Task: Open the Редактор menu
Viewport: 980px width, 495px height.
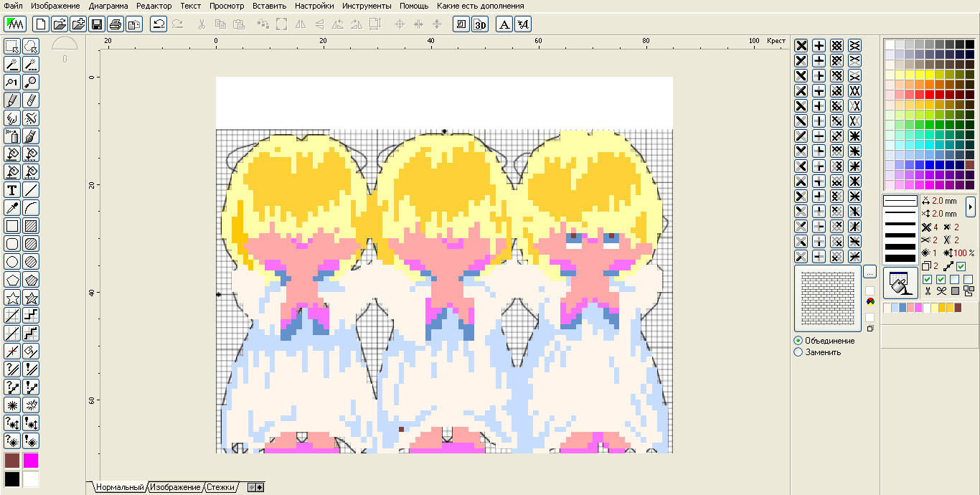Action: 154,6
